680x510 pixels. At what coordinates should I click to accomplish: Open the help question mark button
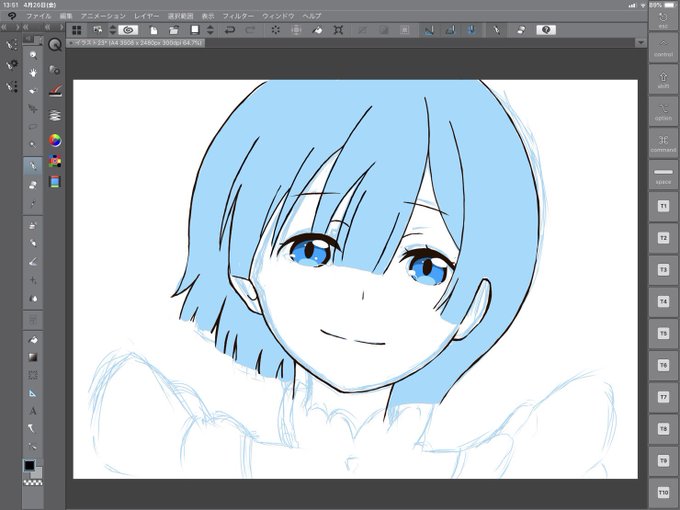coord(546,30)
